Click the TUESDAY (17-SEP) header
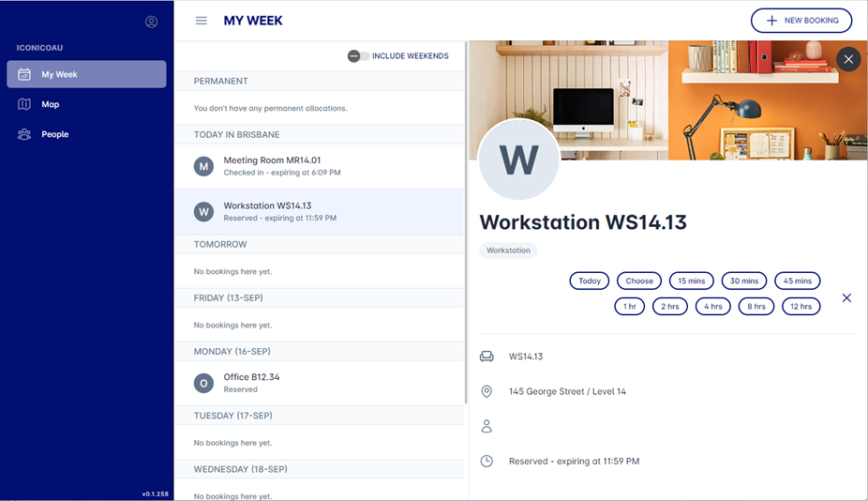868x501 pixels. click(x=320, y=416)
